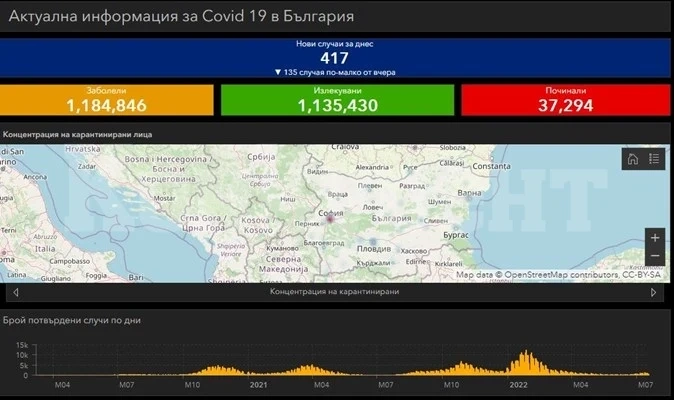Click the dashboard title Актуална информация за Covid 19
The height and width of the screenshot is (400, 674).
tap(181, 16)
